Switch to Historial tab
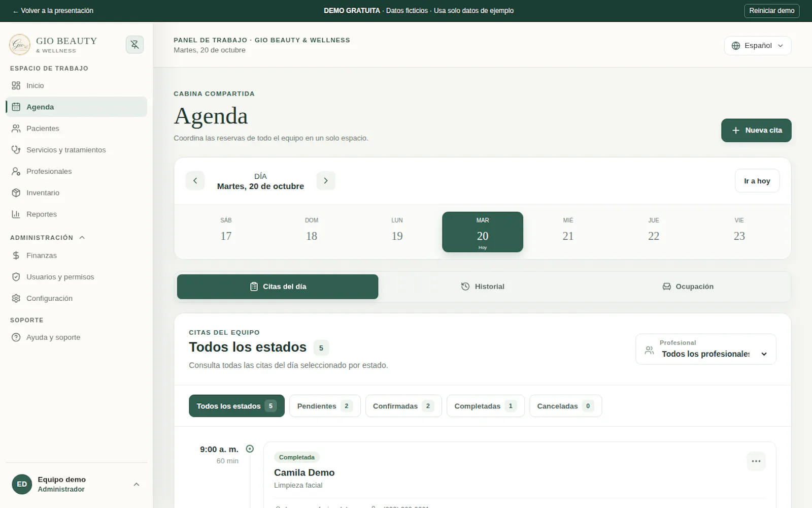Viewport: 812px width, 508px height. pos(483,287)
